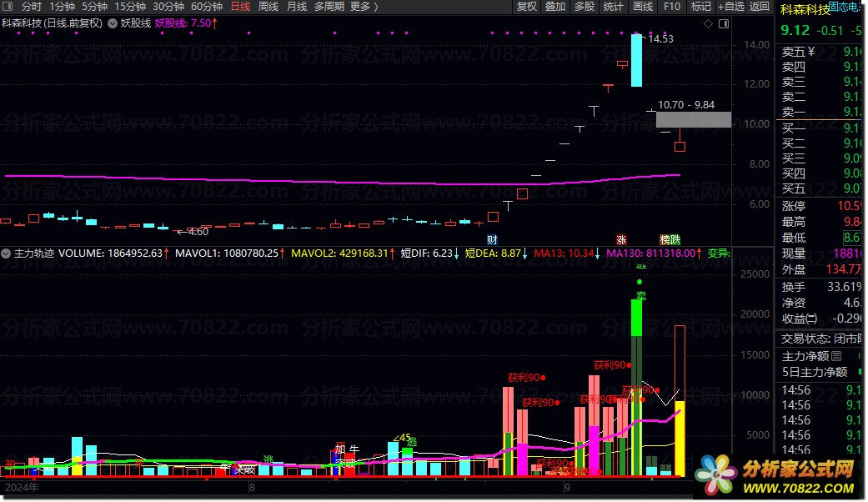Click the gray gap rectangle on chart
Viewport: 868px width, 502px height.
694,119
